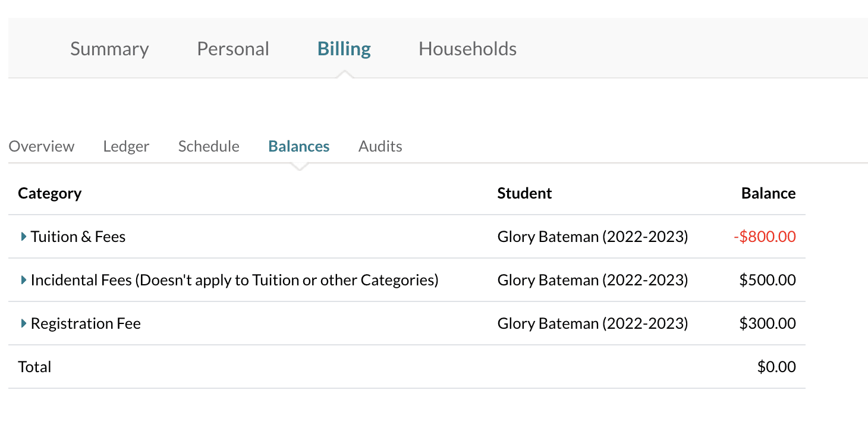
Task: Click the Balance column header
Action: point(768,193)
